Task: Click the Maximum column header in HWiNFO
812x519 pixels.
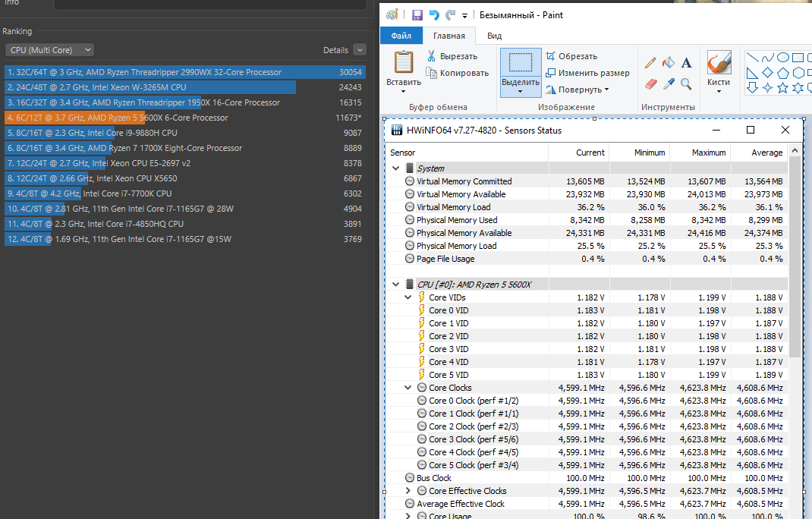Action: (x=700, y=153)
